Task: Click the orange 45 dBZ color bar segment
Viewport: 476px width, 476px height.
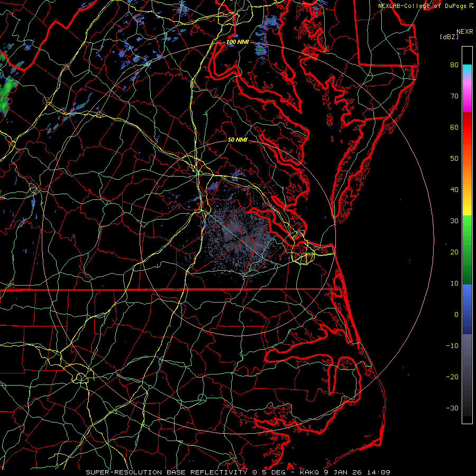Action: click(x=467, y=174)
